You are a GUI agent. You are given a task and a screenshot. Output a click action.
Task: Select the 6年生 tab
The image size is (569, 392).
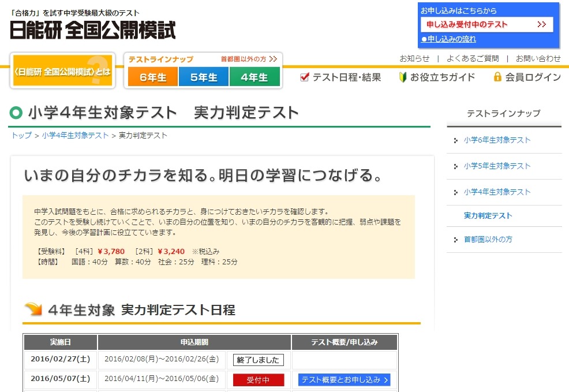[x=153, y=77]
